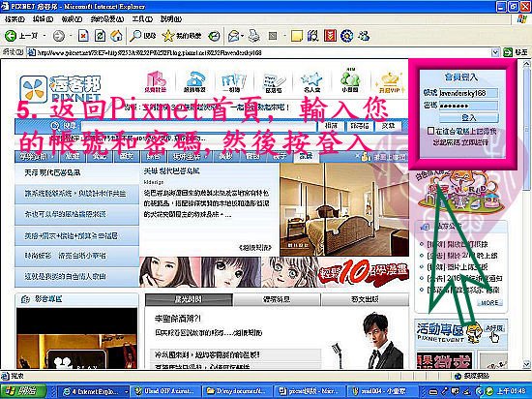
Task: Open the Tools menu
Action: [142, 19]
